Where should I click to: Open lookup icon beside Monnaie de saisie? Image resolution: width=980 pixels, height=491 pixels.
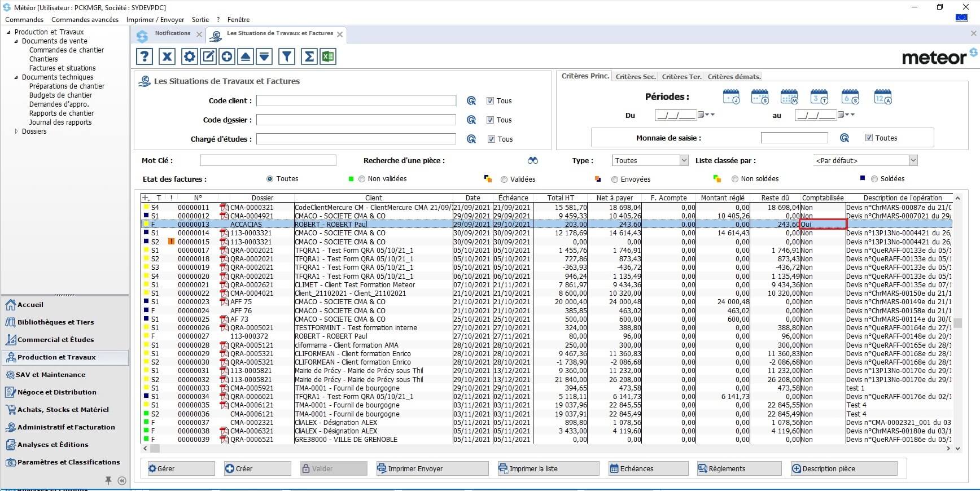tap(845, 138)
